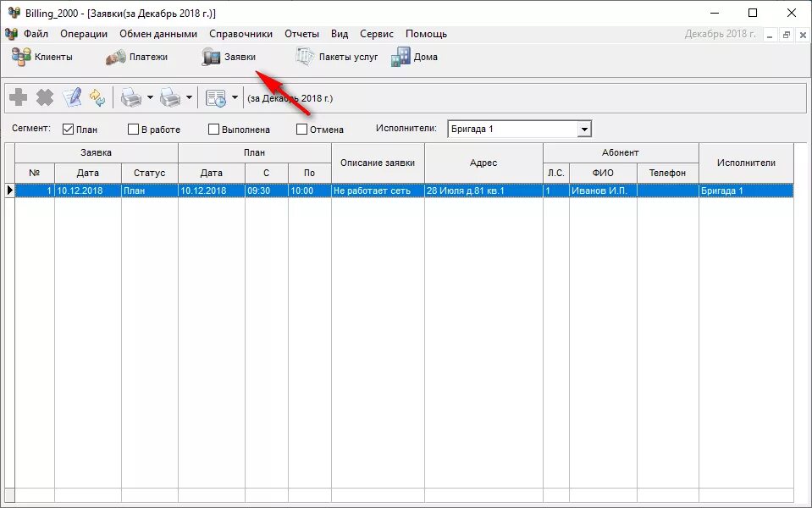
Task: Click address cell 28 Июля д.81 кв.1
Action: point(483,190)
